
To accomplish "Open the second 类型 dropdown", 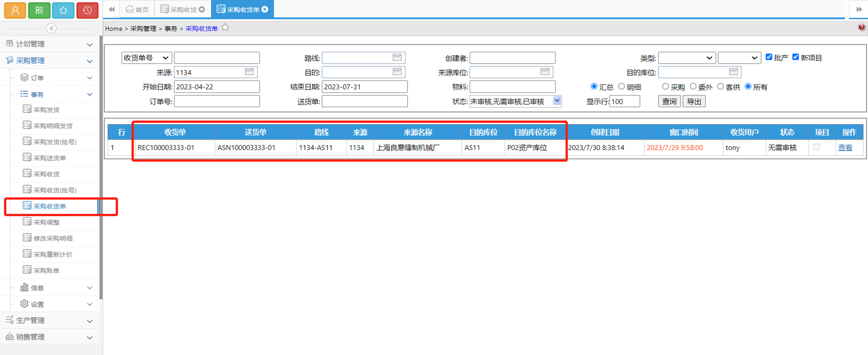I will pyautogui.click(x=739, y=58).
